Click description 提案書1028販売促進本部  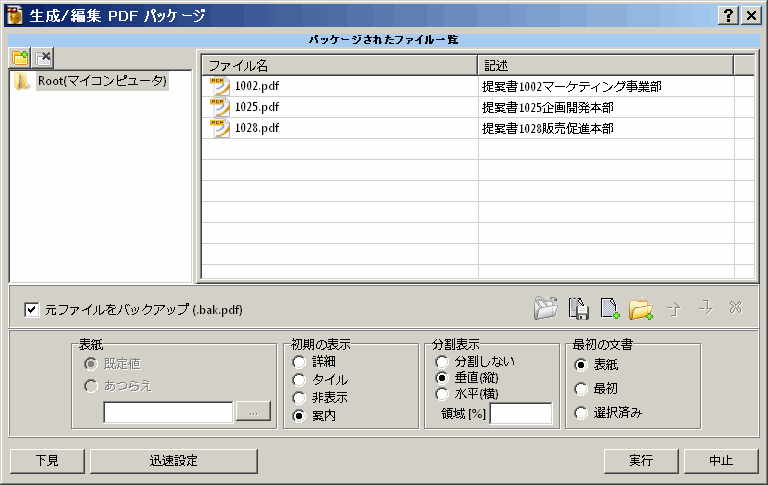[x=548, y=129]
